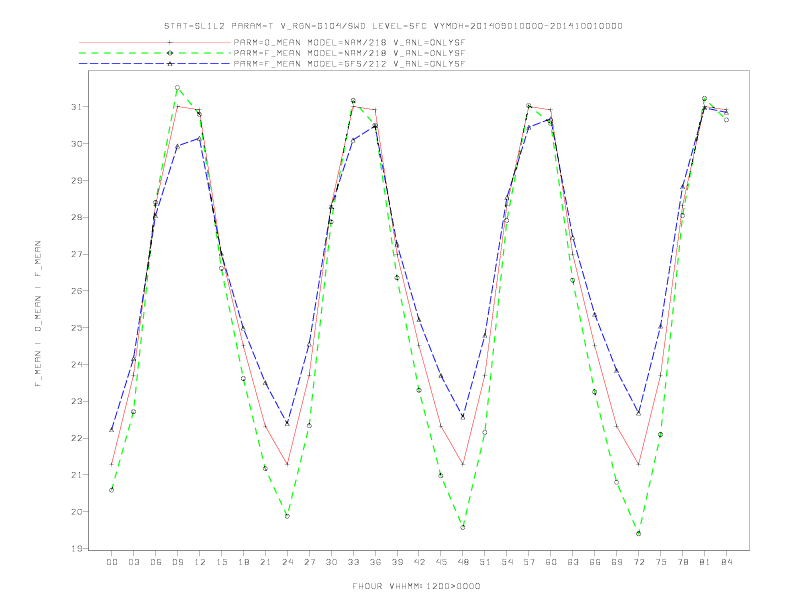This screenshot has height=612, width=792.
Task: Click the x-axis tick label 00
Action: (112, 562)
